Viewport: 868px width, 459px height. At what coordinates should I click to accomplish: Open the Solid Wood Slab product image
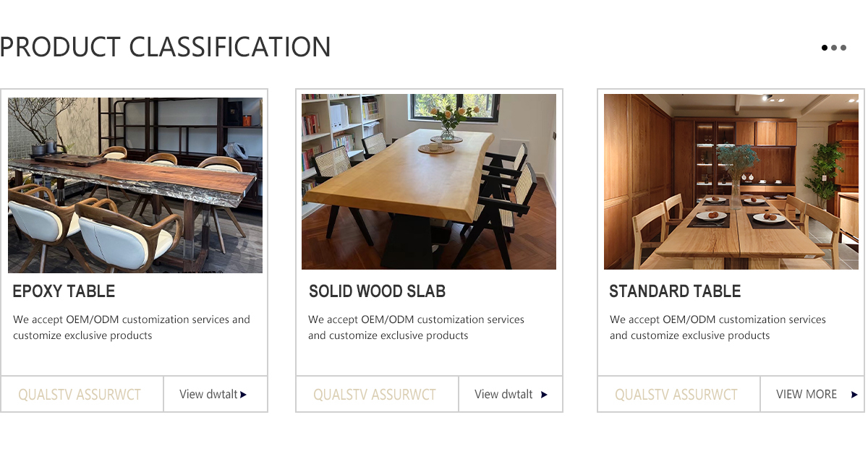coord(429,181)
